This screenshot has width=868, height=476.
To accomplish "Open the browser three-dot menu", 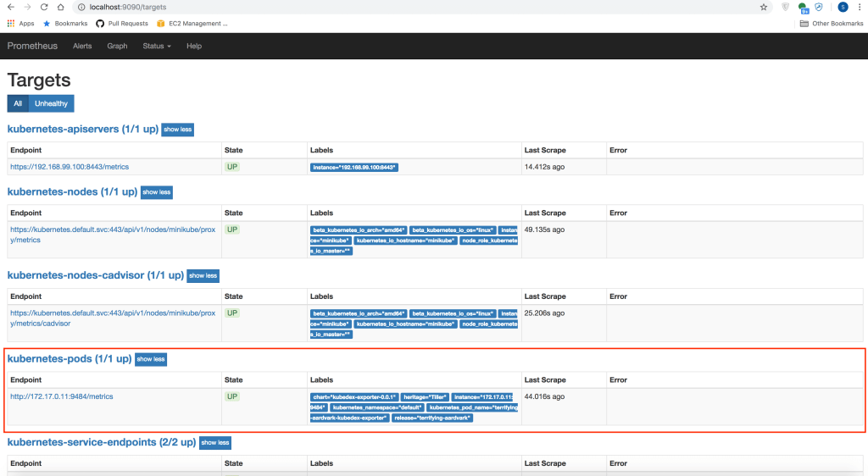I will click(860, 7).
